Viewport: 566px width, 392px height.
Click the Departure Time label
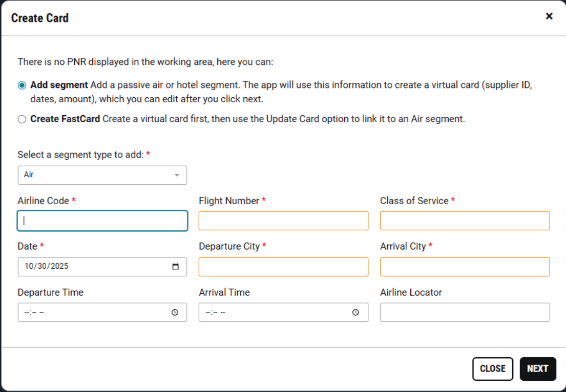coord(51,293)
